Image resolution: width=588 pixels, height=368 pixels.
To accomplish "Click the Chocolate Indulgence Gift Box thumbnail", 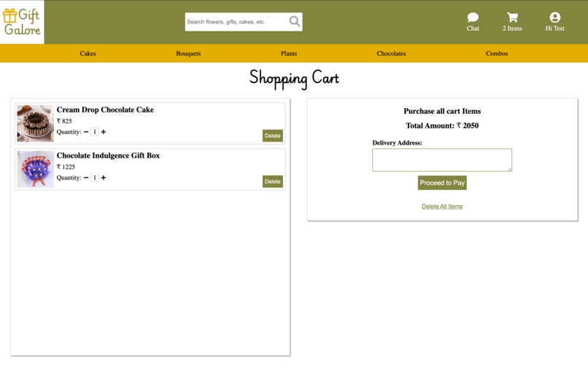I will [x=35, y=169].
